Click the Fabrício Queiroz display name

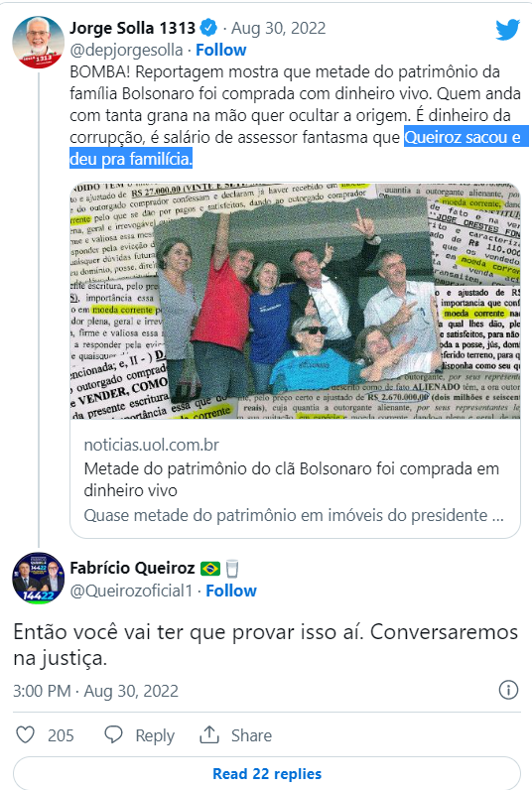tap(132, 568)
